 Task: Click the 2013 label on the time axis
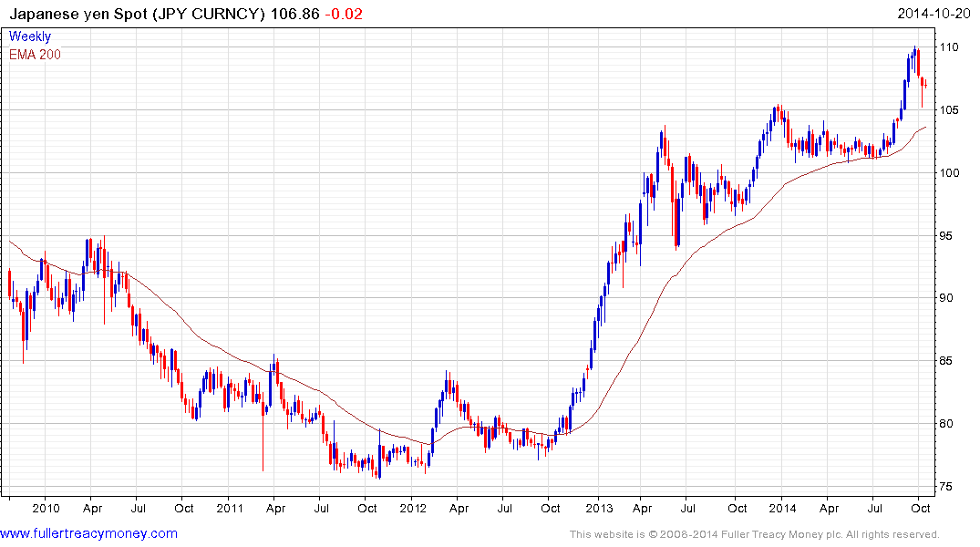tap(598, 508)
